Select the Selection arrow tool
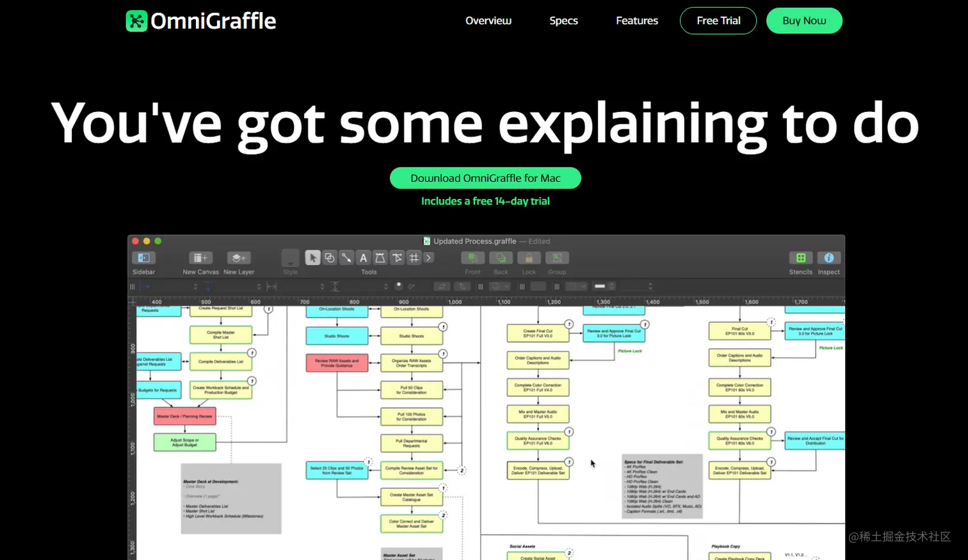Screen dimensions: 968x560 click(312, 258)
